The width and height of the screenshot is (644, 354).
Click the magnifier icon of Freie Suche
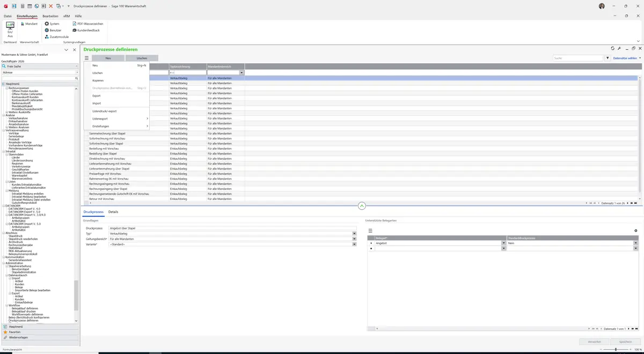(4, 66)
